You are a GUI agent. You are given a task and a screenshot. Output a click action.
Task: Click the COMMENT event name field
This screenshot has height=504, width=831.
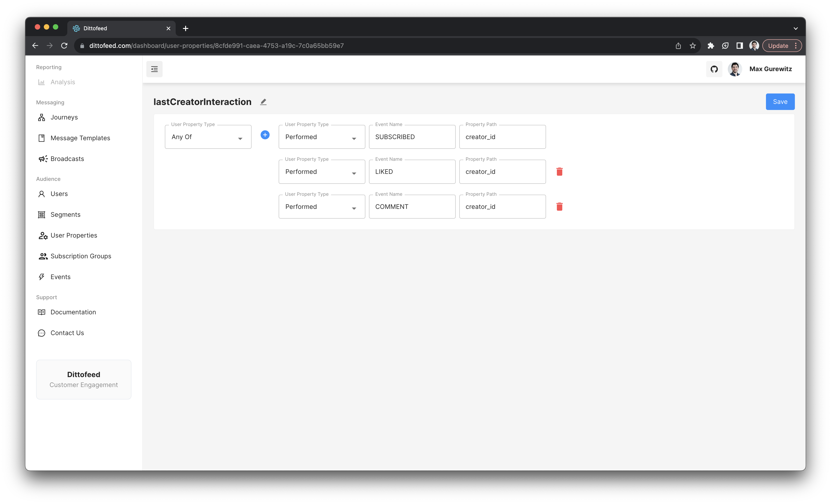click(412, 206)
